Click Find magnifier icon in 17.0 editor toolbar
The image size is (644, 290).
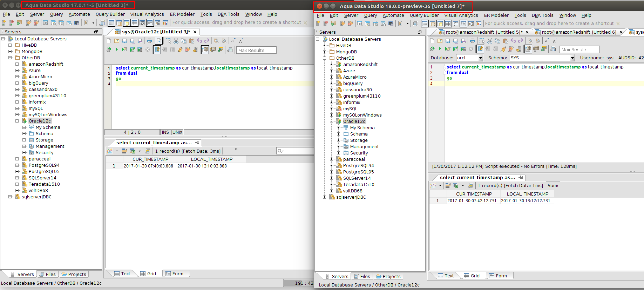(x=216, y=41)
